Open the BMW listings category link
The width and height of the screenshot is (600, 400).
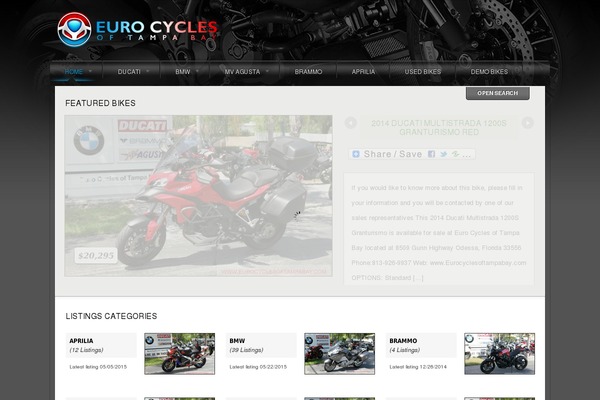tap(237, 341)
